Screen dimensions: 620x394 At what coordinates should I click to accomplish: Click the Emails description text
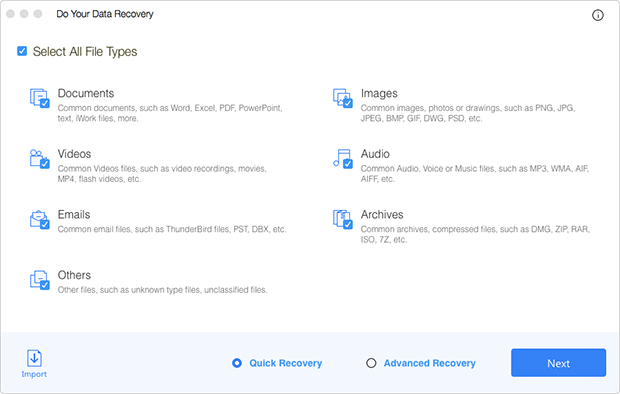pyautogui.click(x=172, y=229)
